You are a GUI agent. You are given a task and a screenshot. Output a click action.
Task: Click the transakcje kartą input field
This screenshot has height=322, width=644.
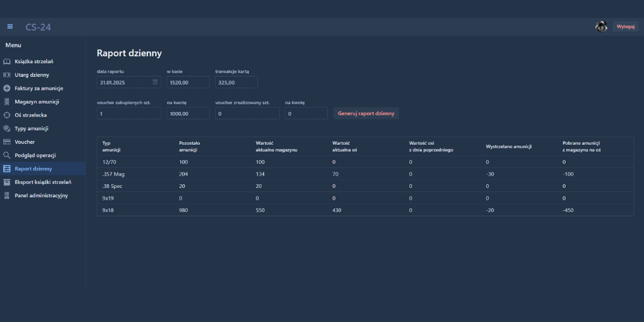click(236, 82)
